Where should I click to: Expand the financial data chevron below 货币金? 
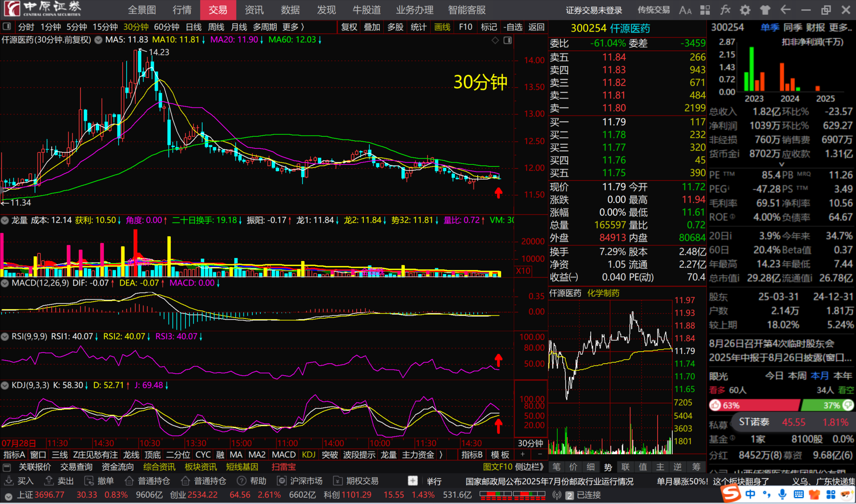pyautogui.click(x=781, y=164)
